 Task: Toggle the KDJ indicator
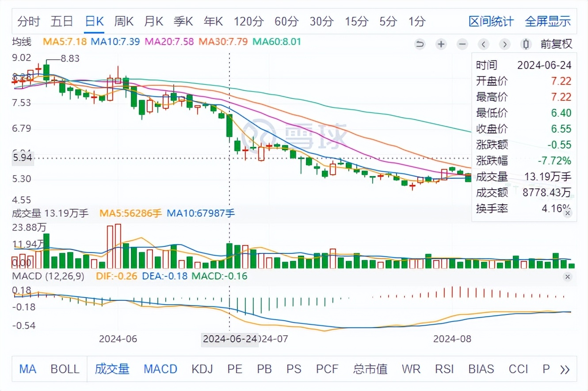click(x=202, y=369)
